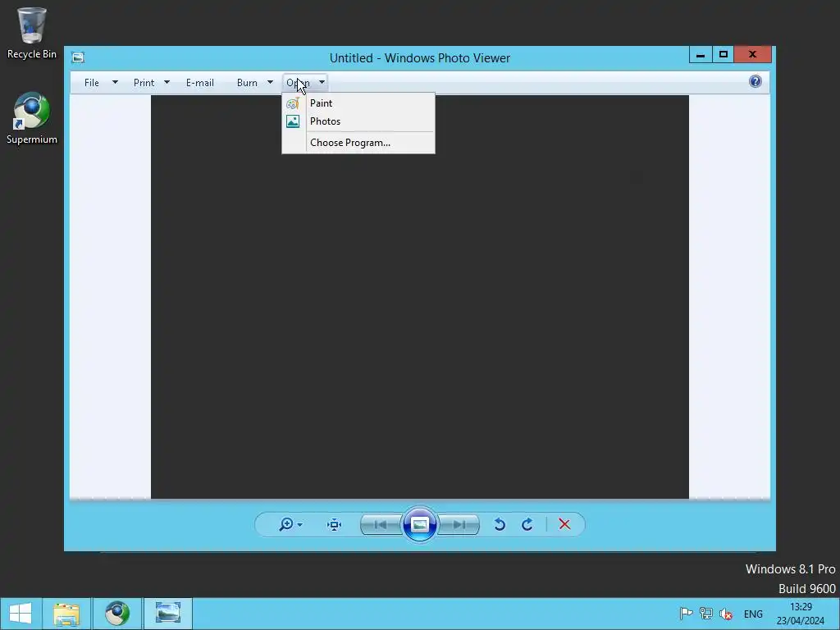
Task: Close the Windows Photo Viewer window
Action: pos(753,54)
